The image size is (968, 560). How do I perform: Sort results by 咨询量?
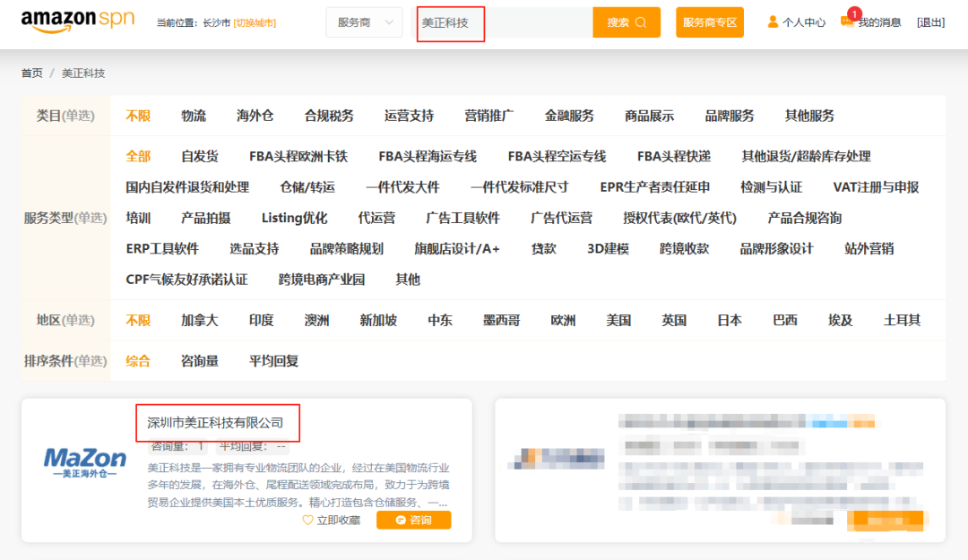[199, 361]
